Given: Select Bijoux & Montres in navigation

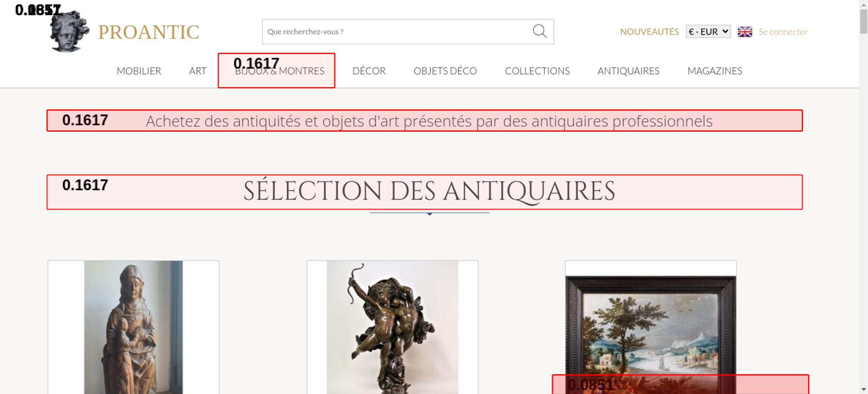Looking at the screenshot, I should (279, 71).
